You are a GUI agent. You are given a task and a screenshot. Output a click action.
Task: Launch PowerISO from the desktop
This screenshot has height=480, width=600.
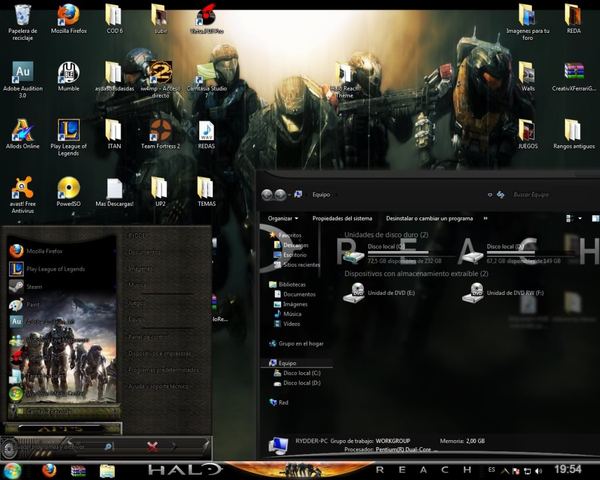click(68, 191)
